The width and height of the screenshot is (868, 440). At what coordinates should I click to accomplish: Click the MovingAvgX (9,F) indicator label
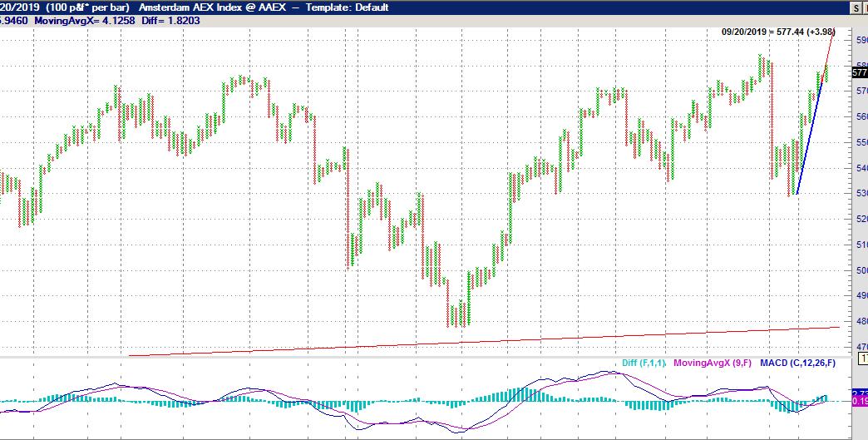713,363
